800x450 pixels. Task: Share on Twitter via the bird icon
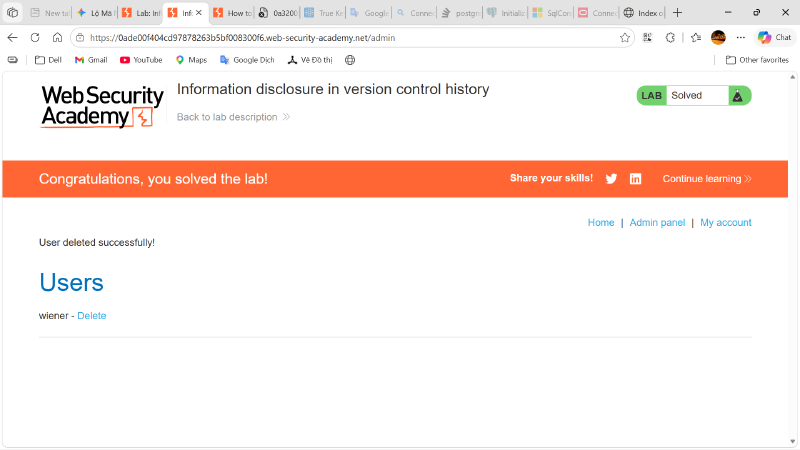[611, 179]
